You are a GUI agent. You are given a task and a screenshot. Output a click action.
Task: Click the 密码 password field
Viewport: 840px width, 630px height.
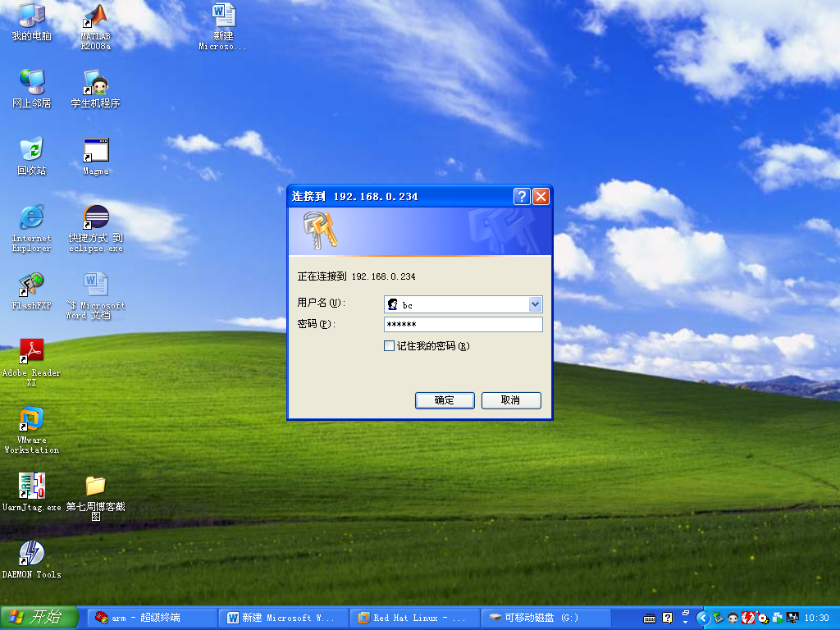(463, 324)
